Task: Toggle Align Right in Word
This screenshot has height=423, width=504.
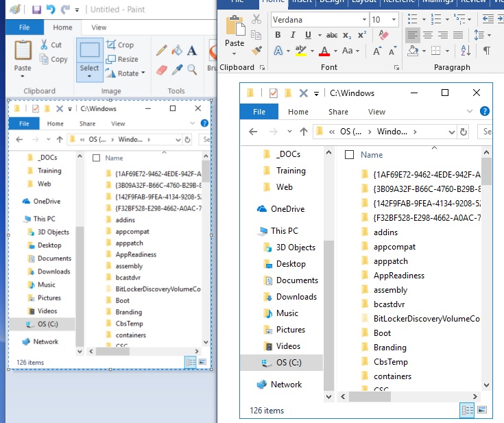Action: coord(443,35)
